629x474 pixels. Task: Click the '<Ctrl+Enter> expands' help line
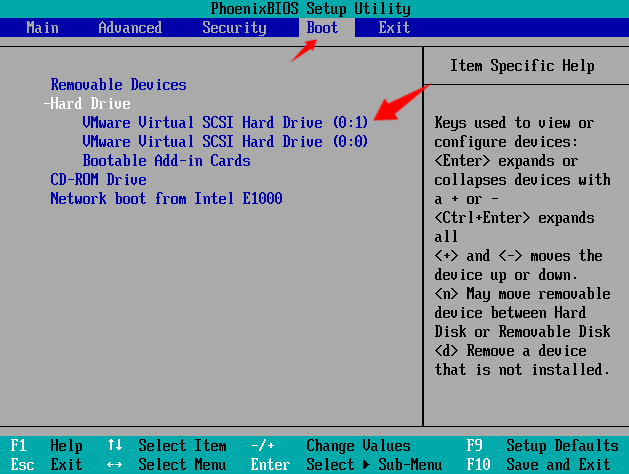[x=514, y=218]
